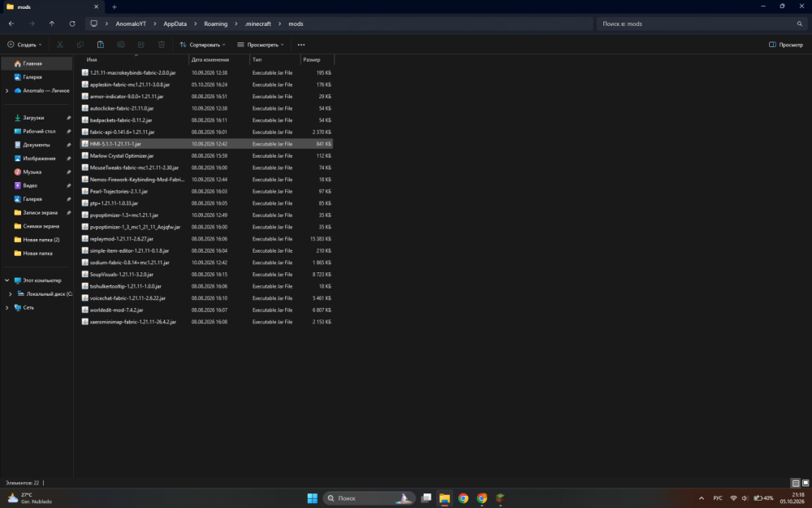Open Документы in the sidebar
Viewport: 812px width, 508px height.
coord(37,145)
